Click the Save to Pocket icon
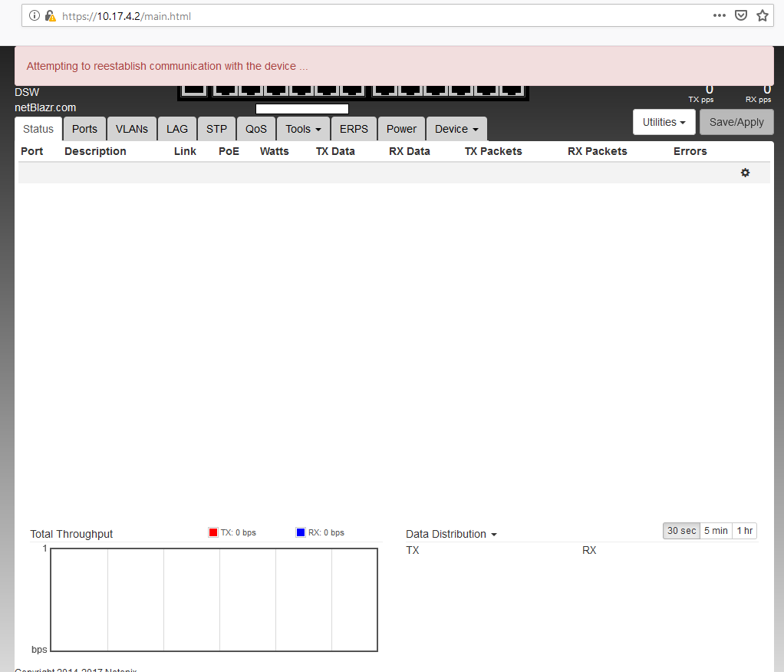The width and height of the screenshot is (784, 672). [741, 15]
